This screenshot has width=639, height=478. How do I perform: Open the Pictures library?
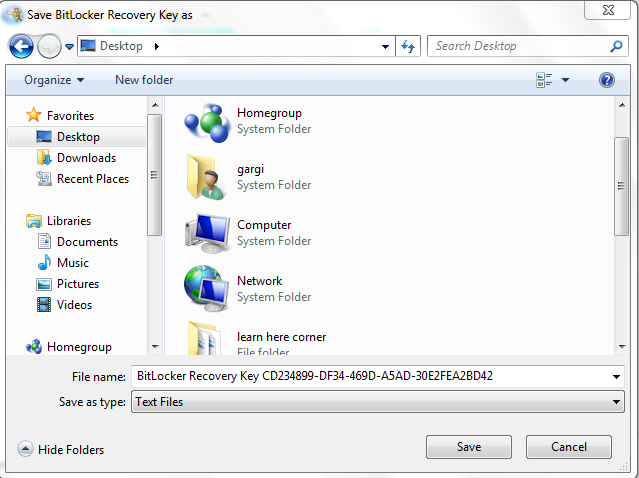(x=78, y=284)
